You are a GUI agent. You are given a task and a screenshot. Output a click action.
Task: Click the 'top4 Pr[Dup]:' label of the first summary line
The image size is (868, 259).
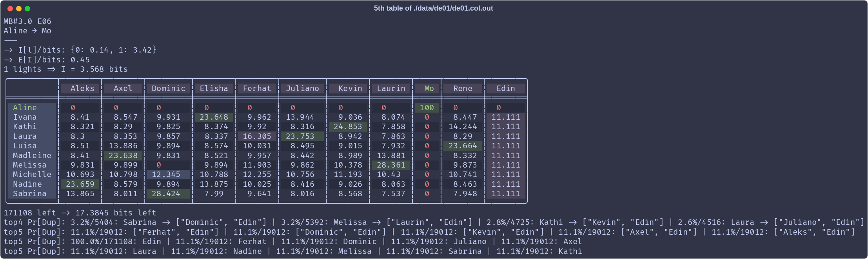(x=35, y=222)
